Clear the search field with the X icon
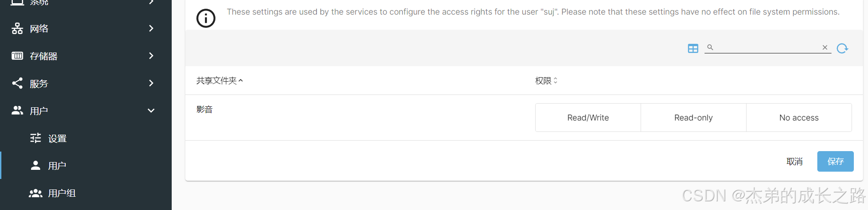Screen dimensions: 868x210 825,47
